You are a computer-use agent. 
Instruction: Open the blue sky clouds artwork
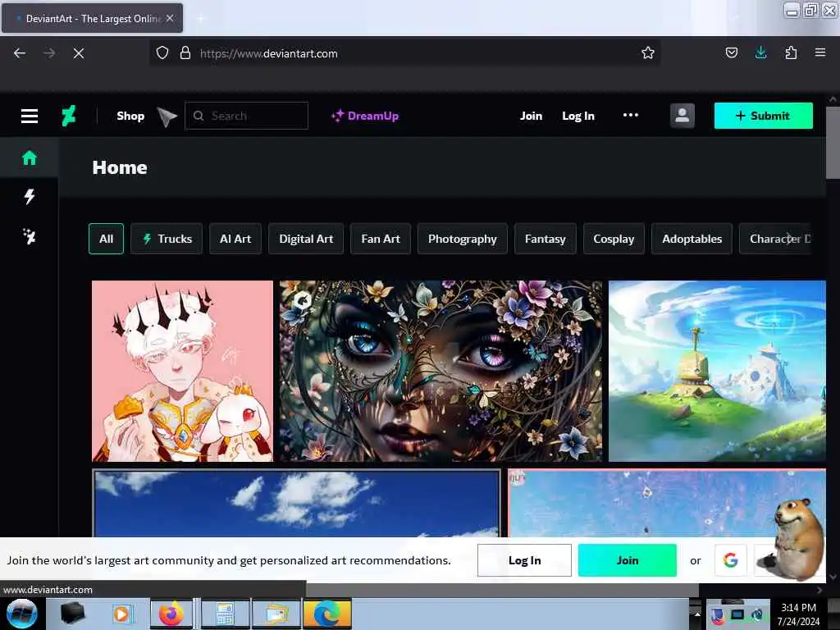click(x=297, y=503)
